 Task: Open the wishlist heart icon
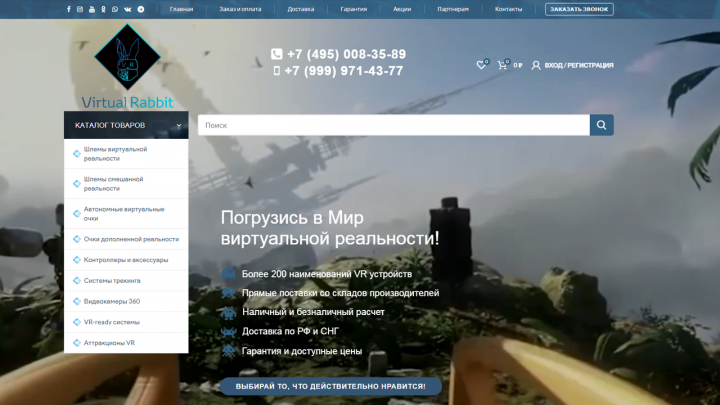[481, 65]
